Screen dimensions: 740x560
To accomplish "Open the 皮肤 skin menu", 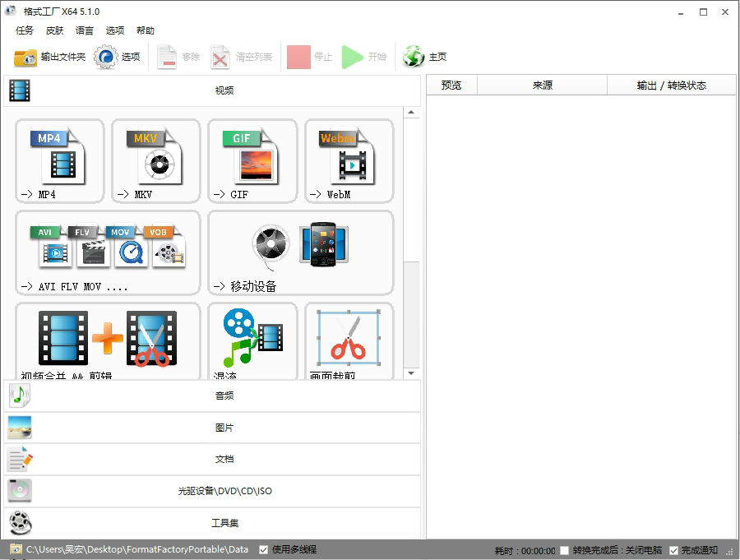I will (55, 30).
